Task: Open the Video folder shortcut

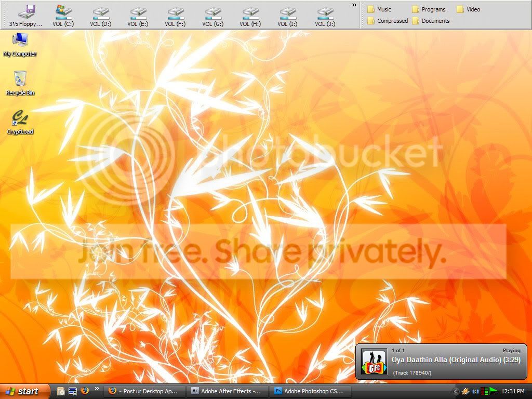Action: coord(469,9)
